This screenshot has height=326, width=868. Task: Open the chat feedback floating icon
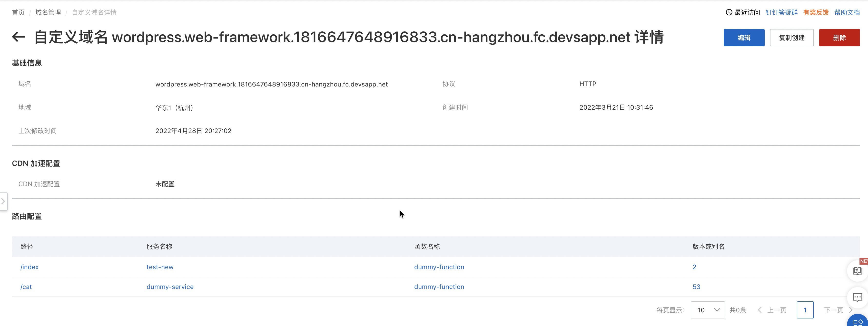tap(858, 297)
